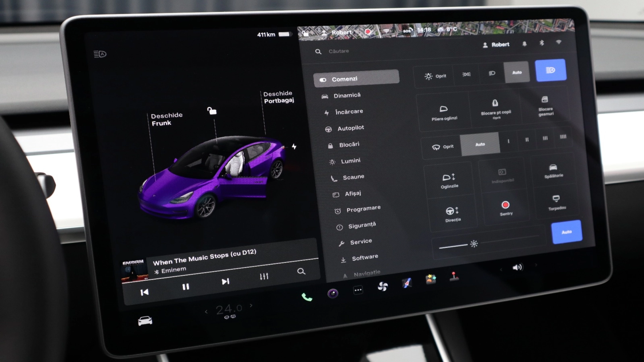Open the camera app in the dock
This screenshot has height=362, width=644.
pyautogui.click(x=333, y=294)
